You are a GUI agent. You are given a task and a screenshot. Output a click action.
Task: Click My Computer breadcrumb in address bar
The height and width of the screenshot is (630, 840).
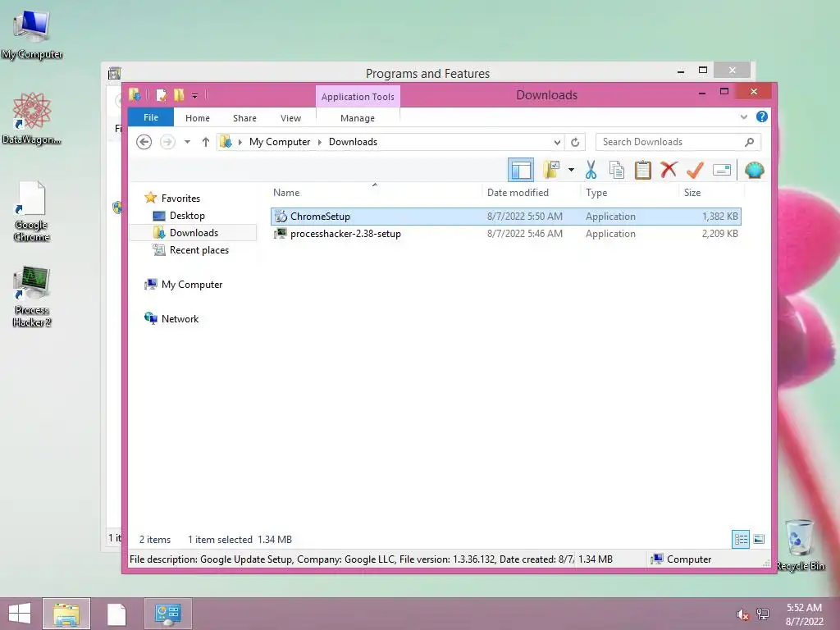279,142
